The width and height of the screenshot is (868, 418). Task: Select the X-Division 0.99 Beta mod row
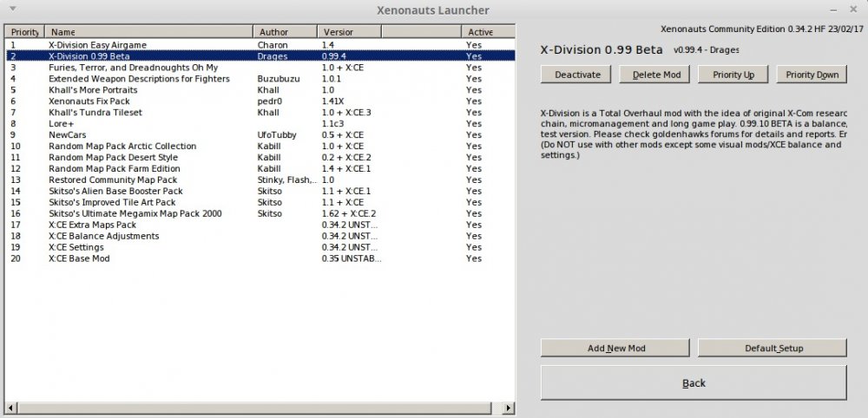(260, 56)
